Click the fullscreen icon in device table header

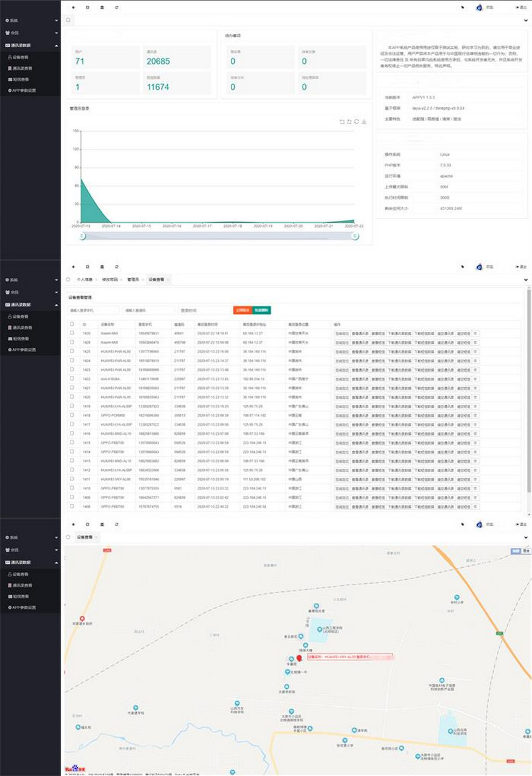(88, 267)
